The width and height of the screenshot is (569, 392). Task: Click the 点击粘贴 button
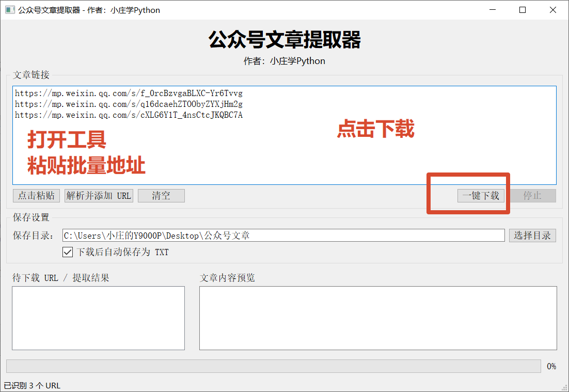coord(36,196)
